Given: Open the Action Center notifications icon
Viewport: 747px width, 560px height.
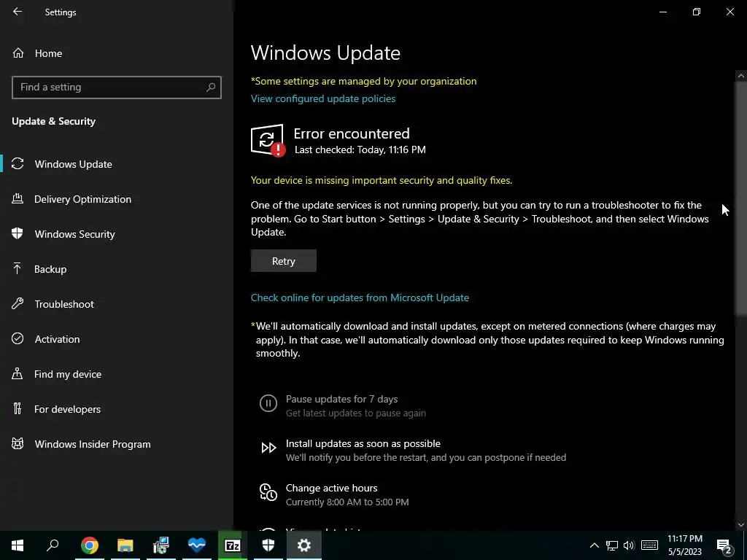Looking at the screenshot, I should pos(724,545).
